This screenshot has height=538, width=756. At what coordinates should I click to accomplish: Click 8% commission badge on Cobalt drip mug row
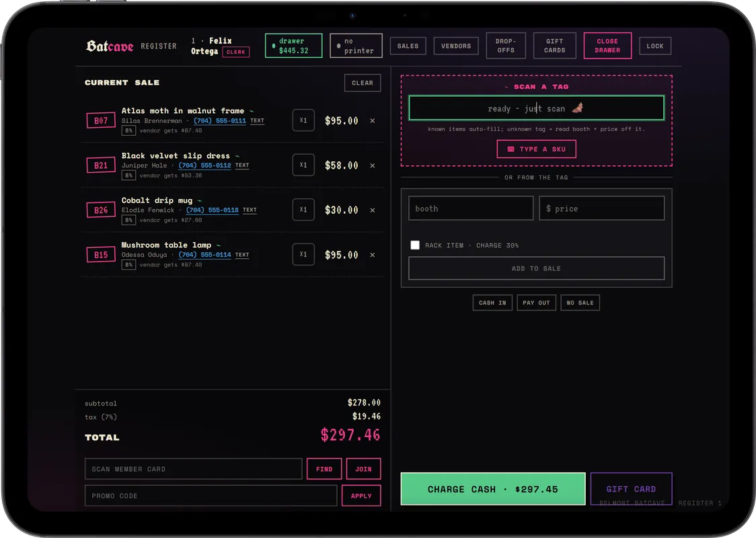128,221
